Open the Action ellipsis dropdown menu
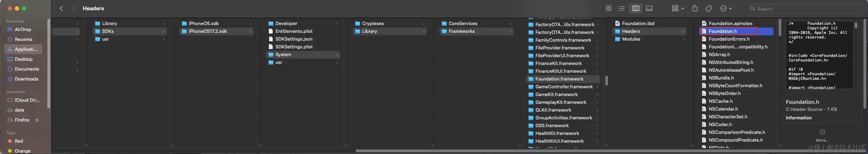This screenshot has height=154, width=868. pos(726,8)
